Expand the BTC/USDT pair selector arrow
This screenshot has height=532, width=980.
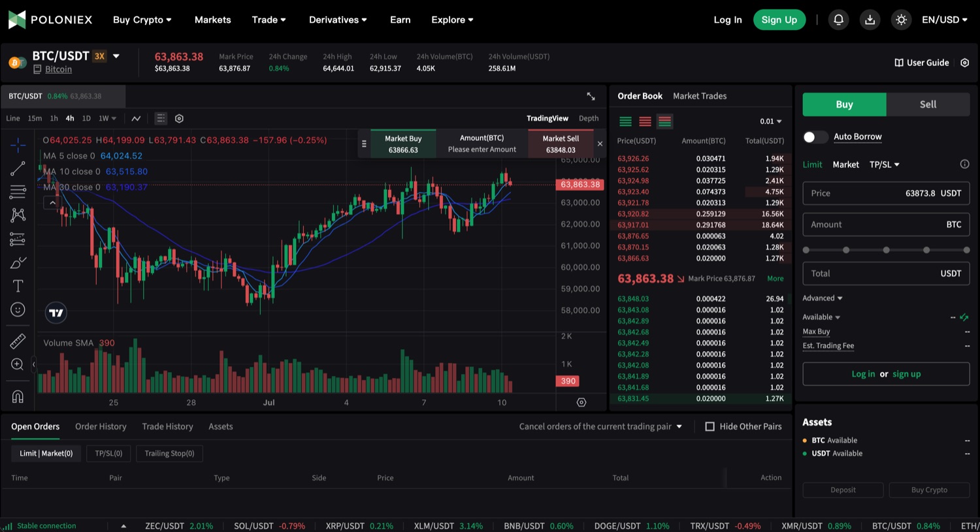(116, 56)
